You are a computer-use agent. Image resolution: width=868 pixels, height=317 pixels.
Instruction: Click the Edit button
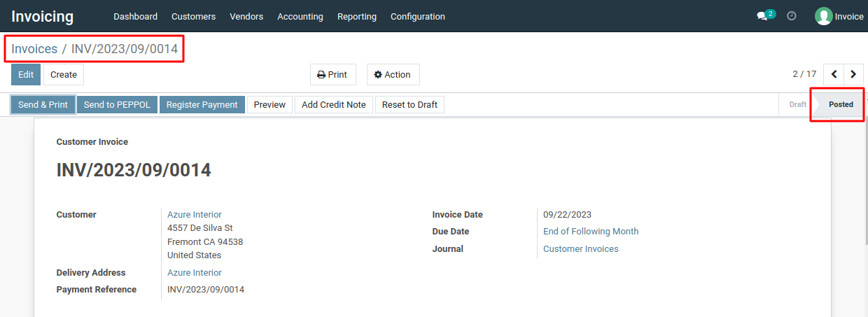(26, 75)
